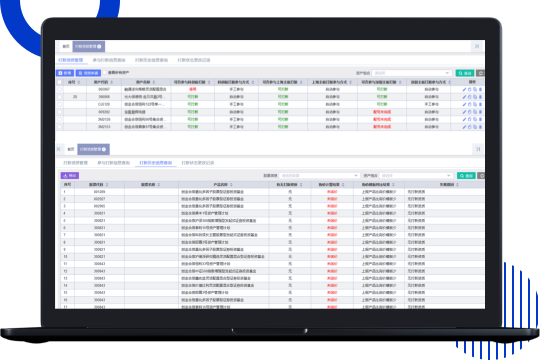The image size is (540, 360).
Task: Tick the checkbox of row CJ5120
Action: pos(60,104)
